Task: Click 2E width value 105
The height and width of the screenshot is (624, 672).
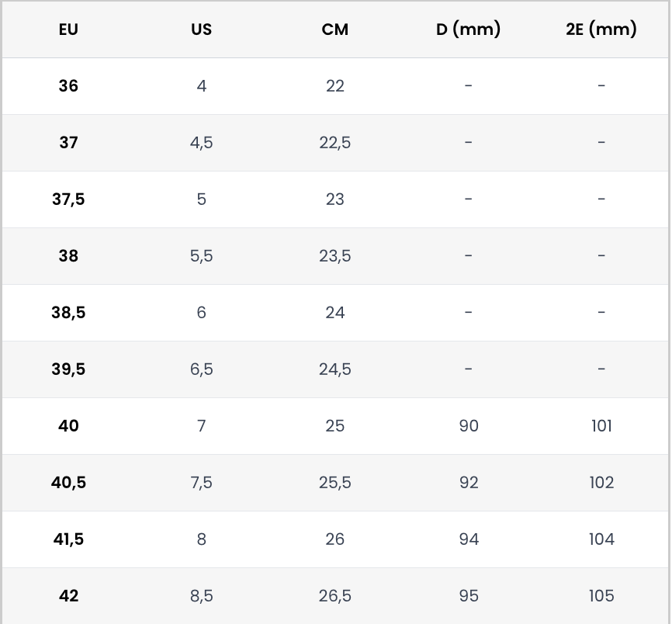Action: [601, 596]
